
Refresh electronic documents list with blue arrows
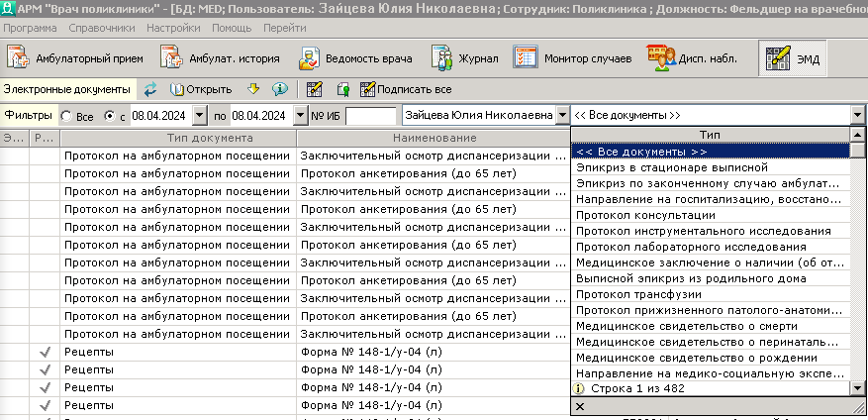point(150,89)
